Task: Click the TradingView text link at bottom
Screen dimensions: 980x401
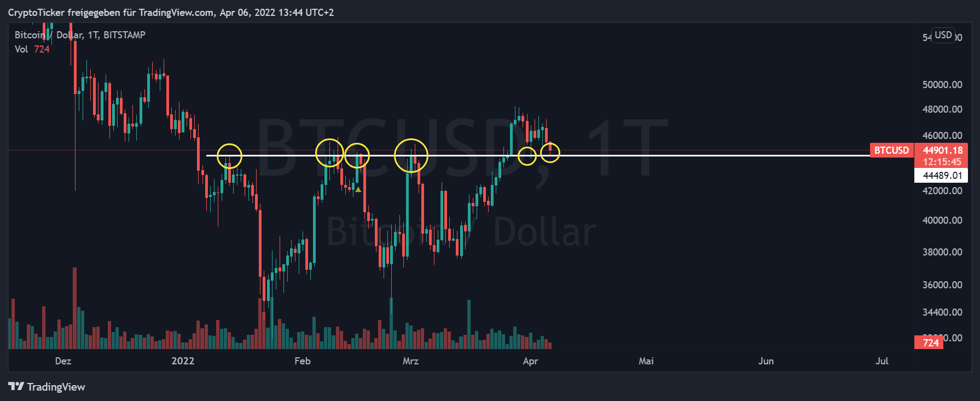Action: click(56, 387)
